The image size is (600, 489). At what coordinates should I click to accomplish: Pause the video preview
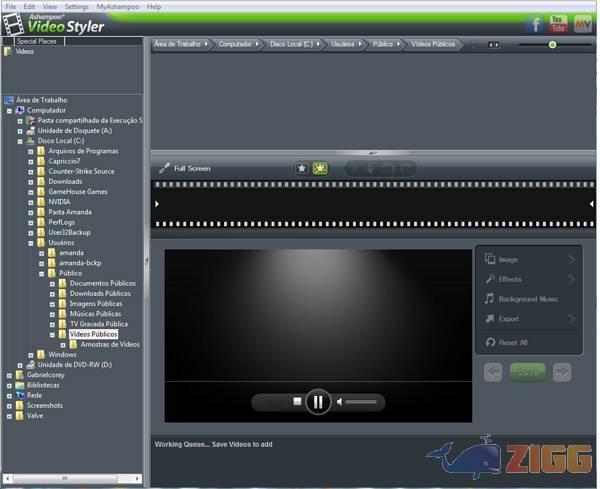tap(318, 402)
